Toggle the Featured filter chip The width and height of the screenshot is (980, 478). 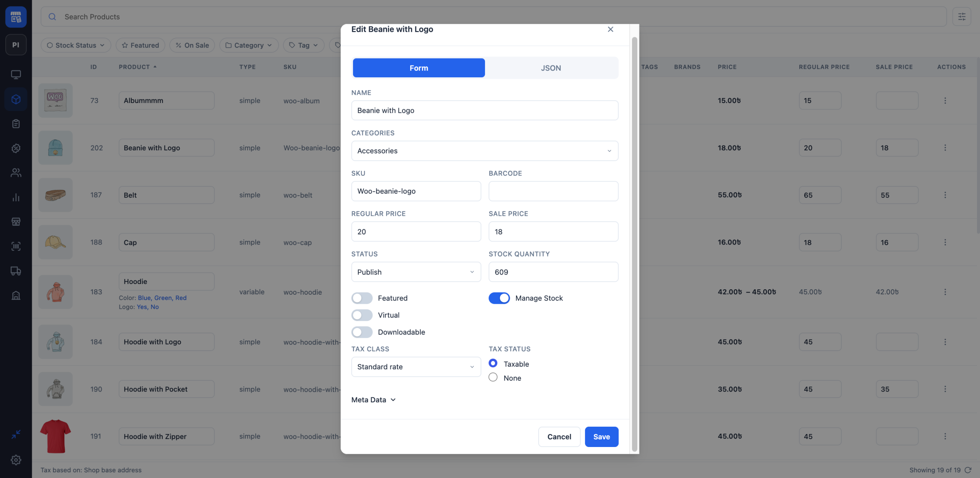140,45
